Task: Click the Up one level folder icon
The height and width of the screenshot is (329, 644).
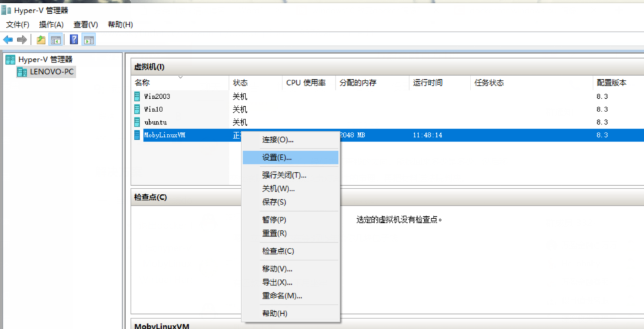Action: tap(41, 40)
